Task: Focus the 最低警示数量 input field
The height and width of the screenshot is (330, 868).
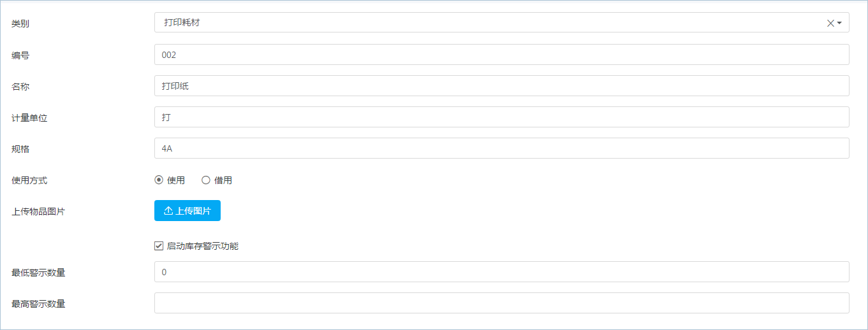Action: (501, 272)
